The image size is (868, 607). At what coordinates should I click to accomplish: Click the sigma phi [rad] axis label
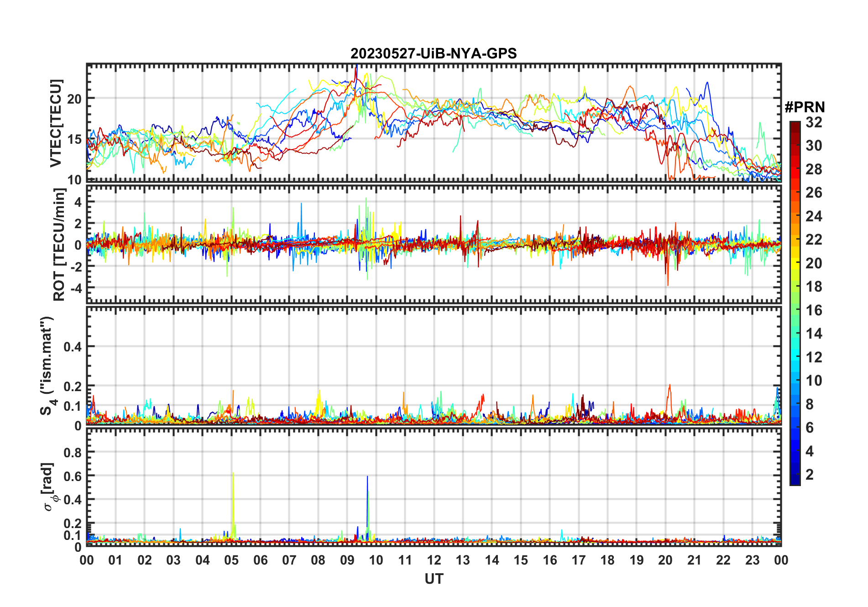coord(49,487)
